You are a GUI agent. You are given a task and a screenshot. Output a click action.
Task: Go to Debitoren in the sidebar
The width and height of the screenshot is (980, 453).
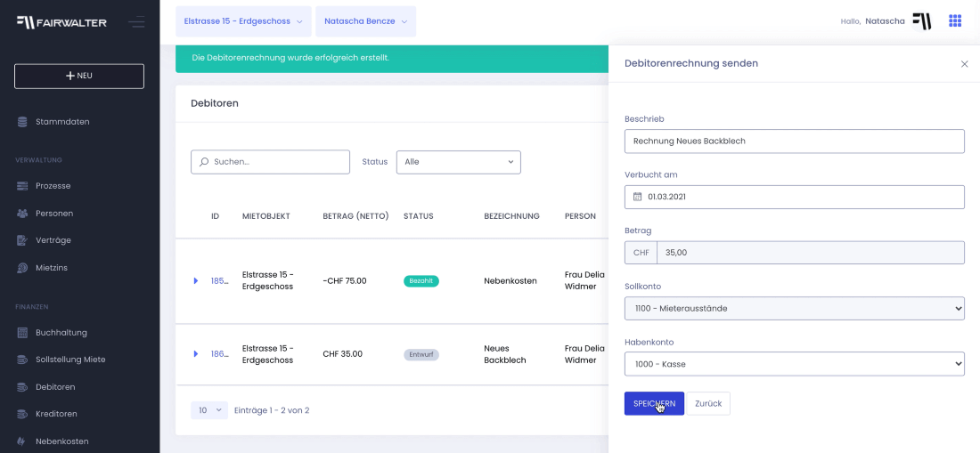55,387
